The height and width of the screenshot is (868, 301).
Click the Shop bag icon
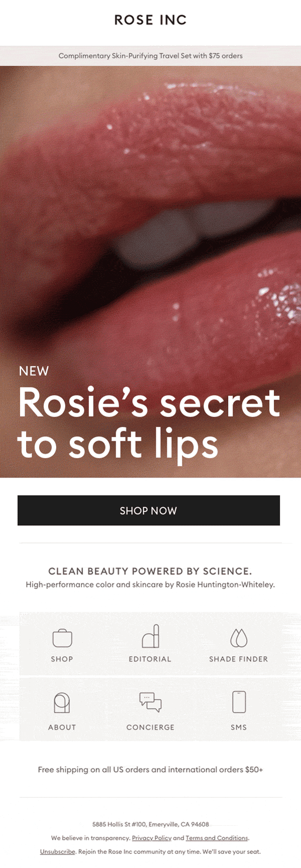62,638
